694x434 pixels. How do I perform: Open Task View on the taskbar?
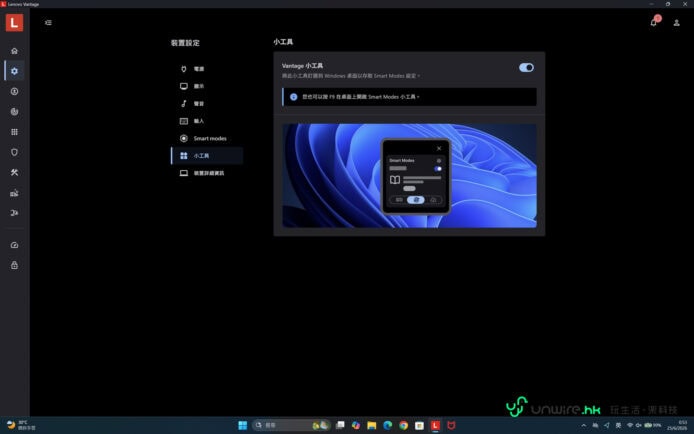pos(340,425)
